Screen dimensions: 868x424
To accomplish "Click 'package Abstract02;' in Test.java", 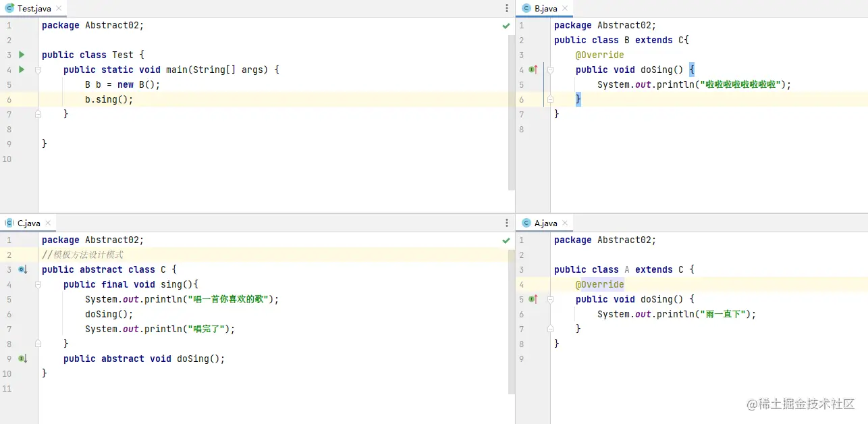I will coord(93,26).
